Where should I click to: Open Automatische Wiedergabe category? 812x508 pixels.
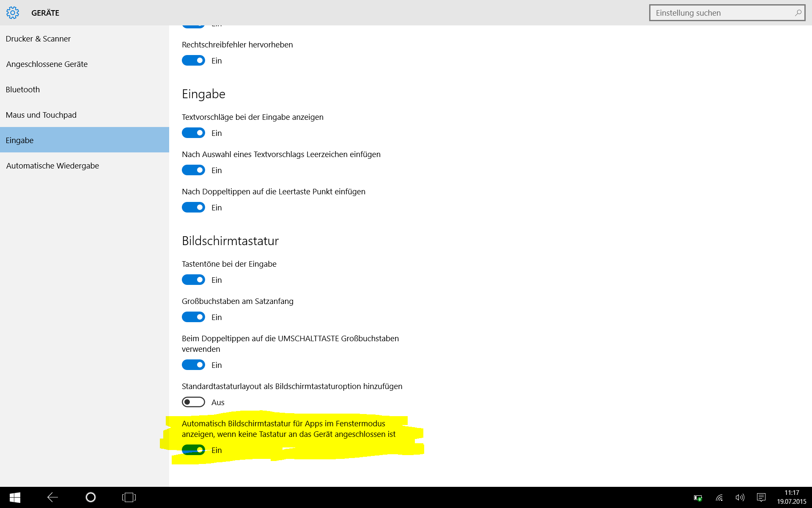(x=52, y=166)
